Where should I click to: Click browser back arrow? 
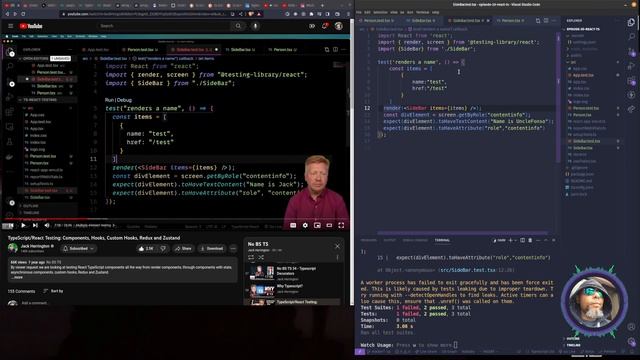(x=7, y=14)
